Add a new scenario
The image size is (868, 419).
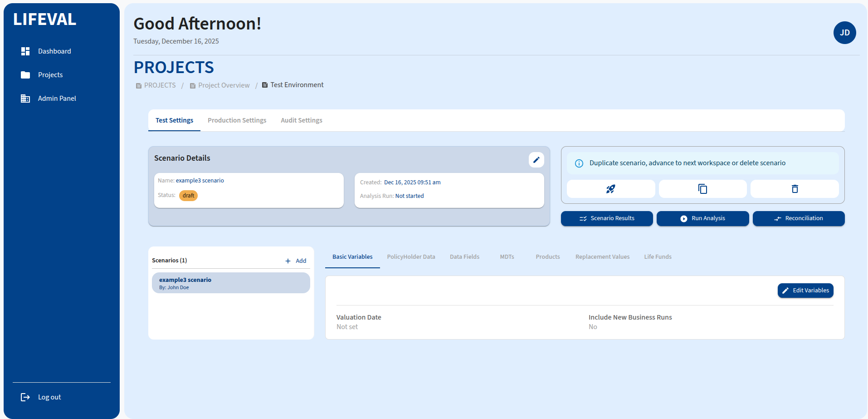(296, 261)
